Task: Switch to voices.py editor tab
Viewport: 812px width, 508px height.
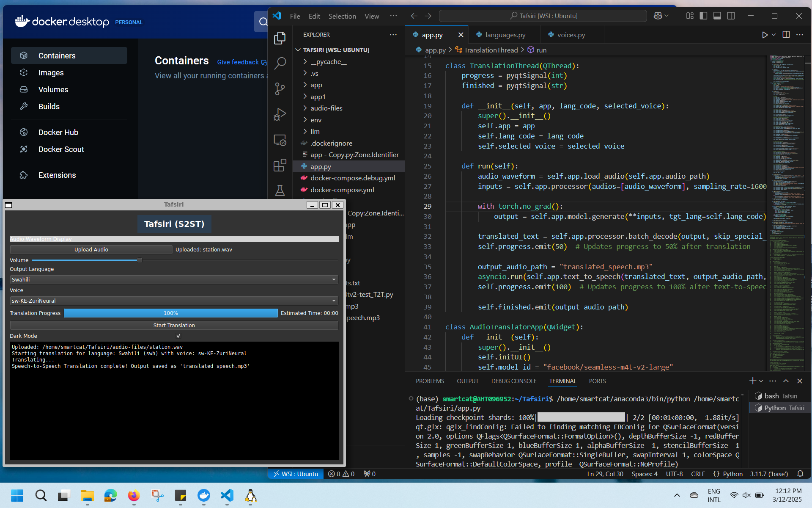Action: pos(571,35)
